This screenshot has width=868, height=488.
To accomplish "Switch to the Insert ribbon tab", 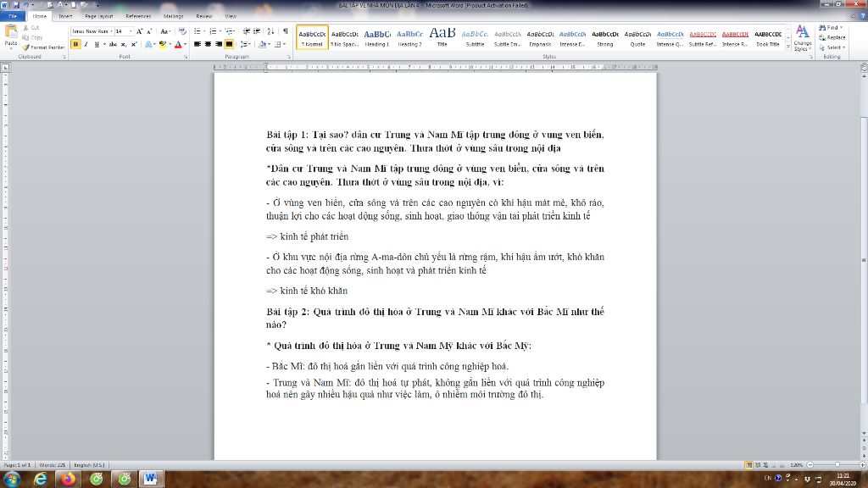I will tap(65, 16).
